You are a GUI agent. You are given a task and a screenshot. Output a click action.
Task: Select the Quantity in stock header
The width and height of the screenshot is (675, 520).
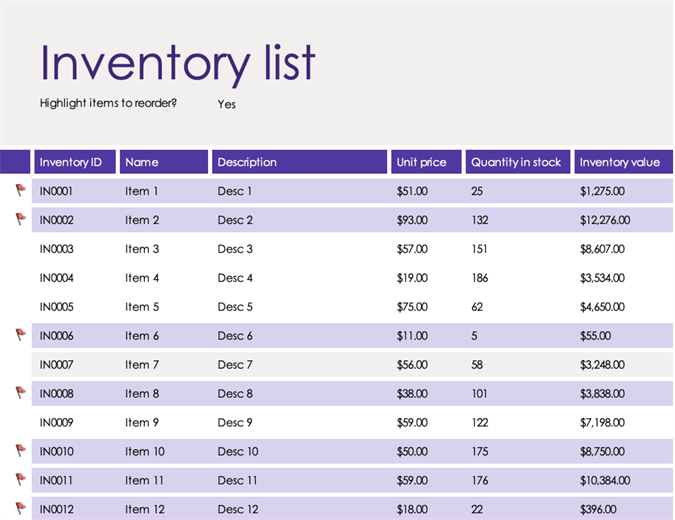pyautogui.click(x=516, y=162)
